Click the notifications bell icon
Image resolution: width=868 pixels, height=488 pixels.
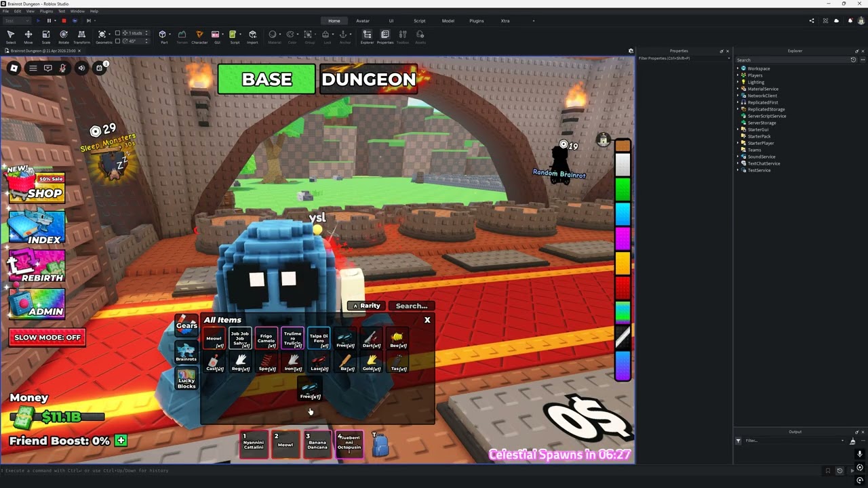[x=850, y=21]
